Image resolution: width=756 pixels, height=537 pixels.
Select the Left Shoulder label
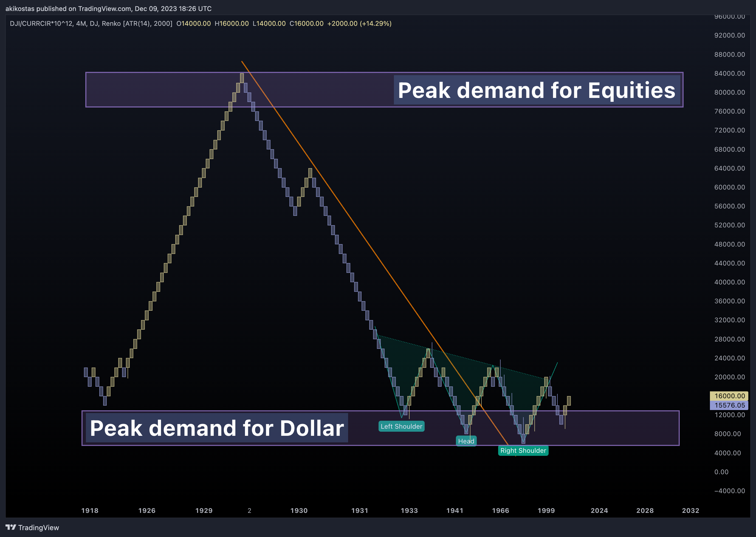tap(402, 426)
